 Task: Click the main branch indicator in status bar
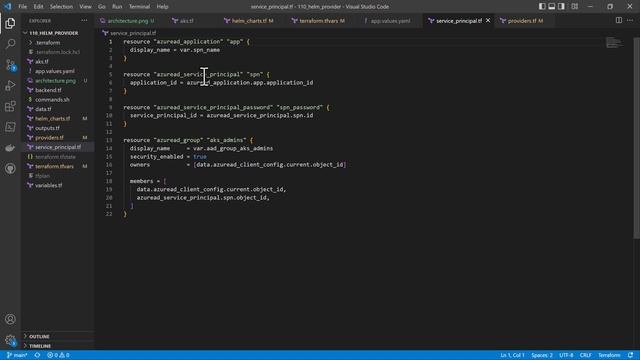[17, 355]
